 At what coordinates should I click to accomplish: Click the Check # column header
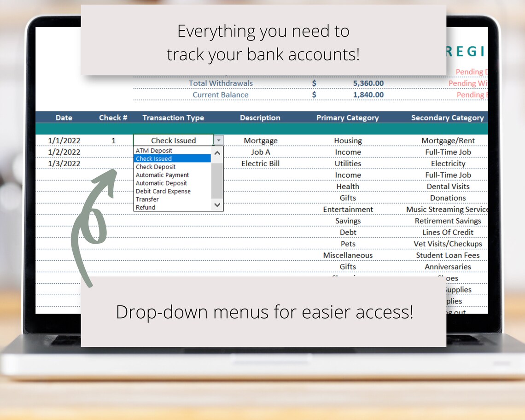[113, 117]
